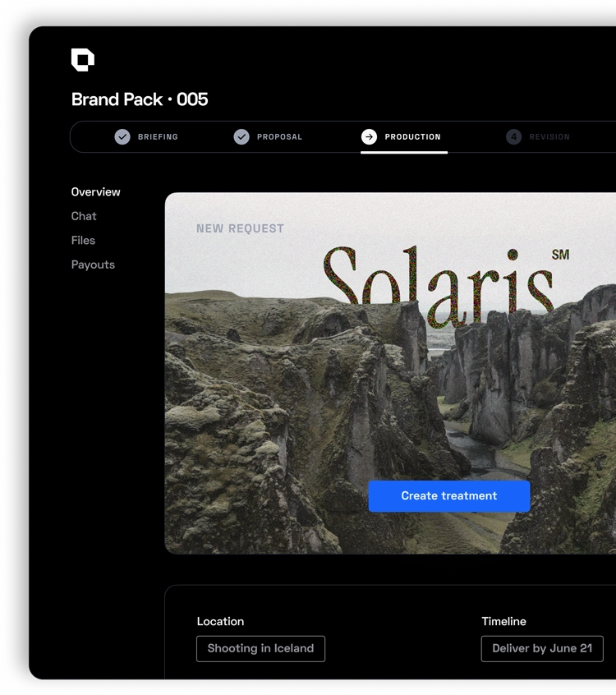Open Overview in the sidebar
This screenshot has height=695, width=616.
pyautogui.click(x=96, y=192)
